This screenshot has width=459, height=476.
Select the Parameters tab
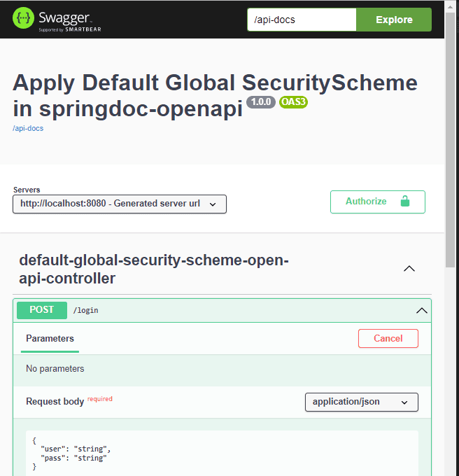click(x=50, y=339)
